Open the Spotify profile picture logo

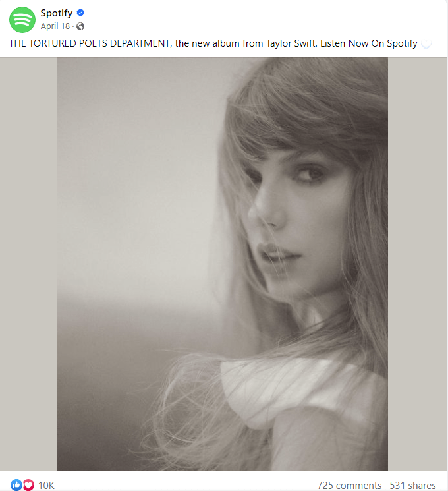(22, 19)
